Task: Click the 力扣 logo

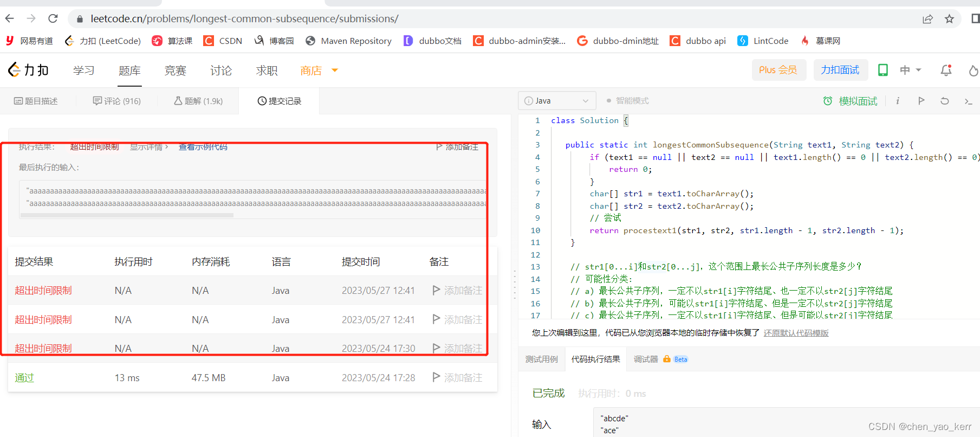Action: point(28,70)
